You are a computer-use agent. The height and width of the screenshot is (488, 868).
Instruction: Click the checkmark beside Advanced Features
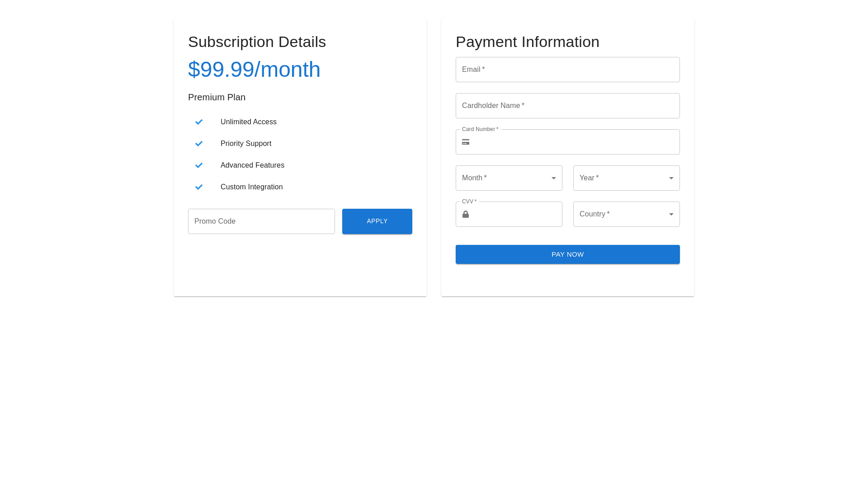199,165
